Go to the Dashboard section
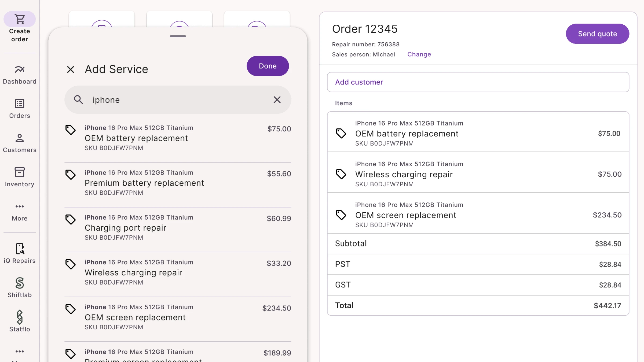644x362 pixels. (20, 75)
